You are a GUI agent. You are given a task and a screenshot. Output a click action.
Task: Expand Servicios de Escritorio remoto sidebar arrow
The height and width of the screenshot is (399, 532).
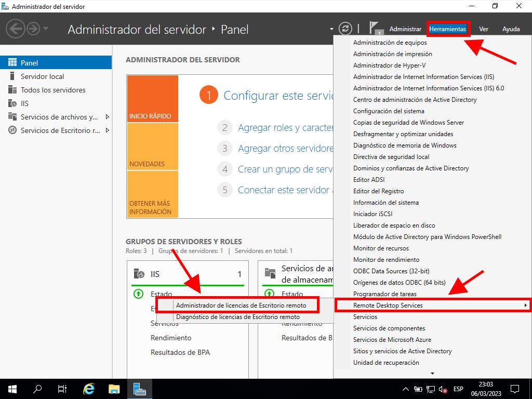coord(107,130)
